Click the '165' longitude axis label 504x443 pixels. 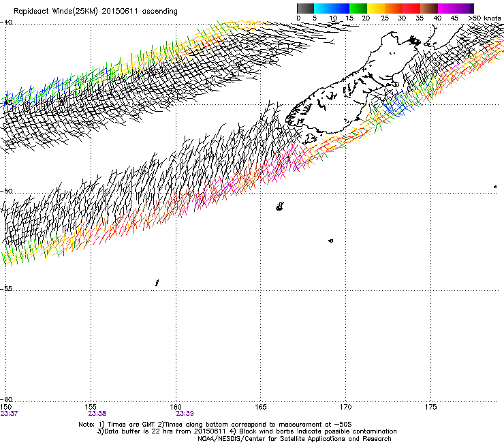coord(261,407)
